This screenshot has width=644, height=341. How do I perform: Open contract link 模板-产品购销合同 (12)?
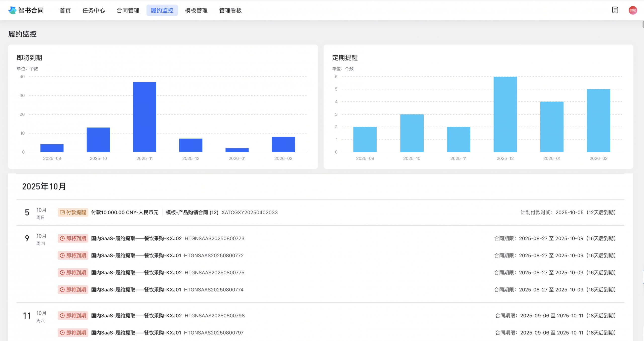192,212
